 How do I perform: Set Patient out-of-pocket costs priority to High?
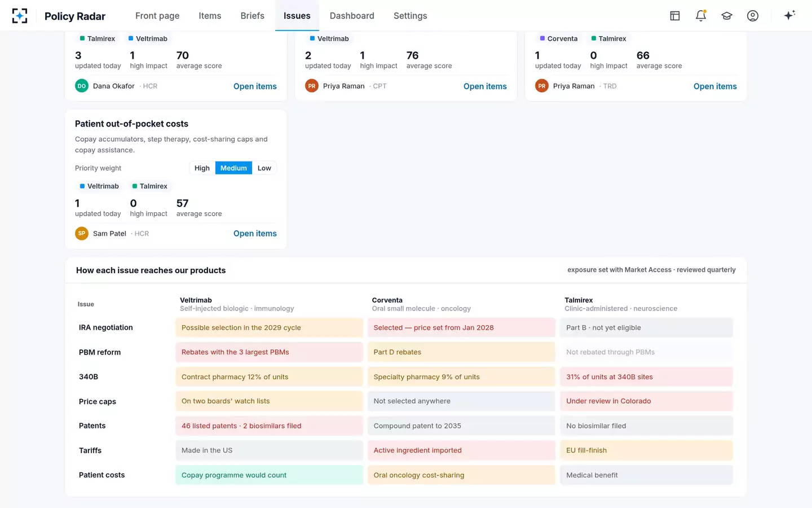click(202, 168)
